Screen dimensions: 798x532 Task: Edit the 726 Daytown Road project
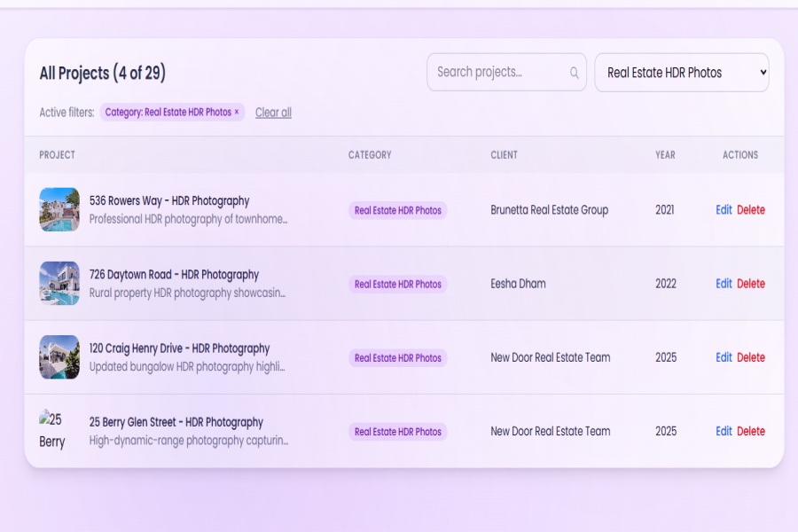(724, 284)
